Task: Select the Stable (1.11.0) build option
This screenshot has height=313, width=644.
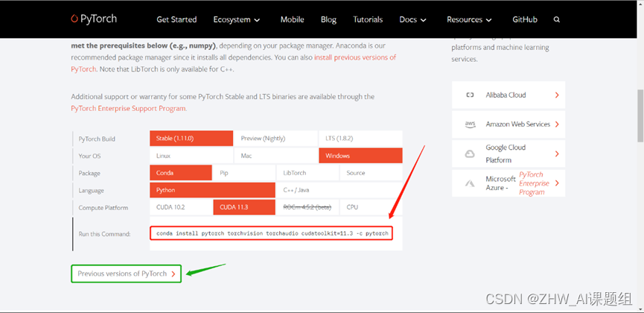Action: click(191, 138)
